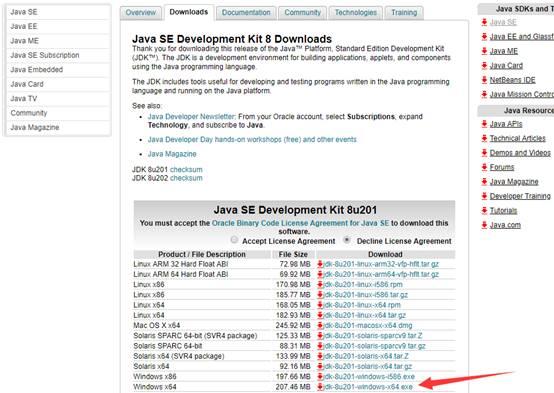The height and width of the screenshot is (393, 554).
Task: Open the Community tab
Action: [x=302, y=13]
